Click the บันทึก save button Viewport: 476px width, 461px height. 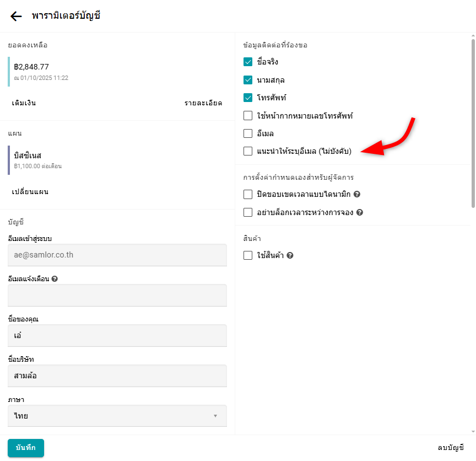26,448
